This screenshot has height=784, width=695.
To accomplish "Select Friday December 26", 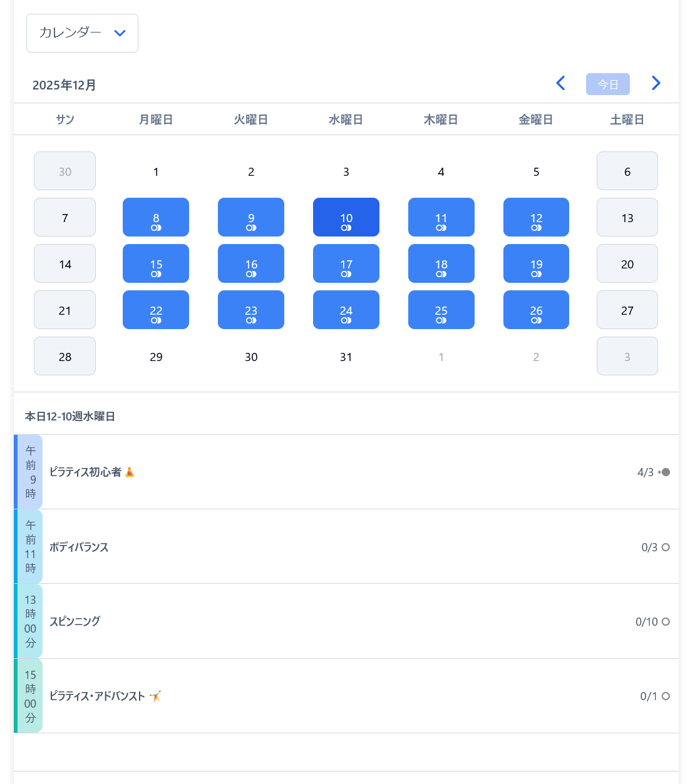I will click(x=536, y=310).
